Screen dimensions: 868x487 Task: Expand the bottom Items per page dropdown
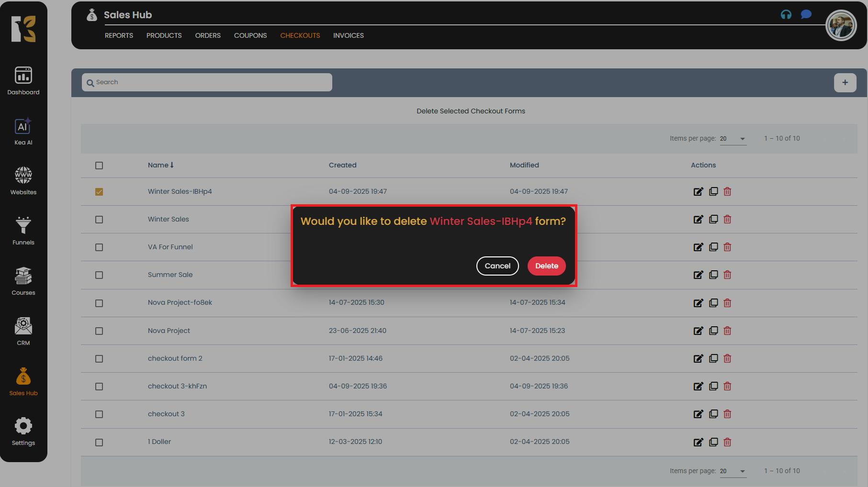[x=733, y=471]
